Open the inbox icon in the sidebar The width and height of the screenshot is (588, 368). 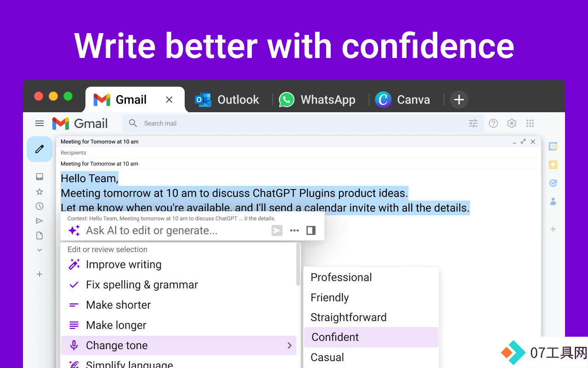click(40, 177)
